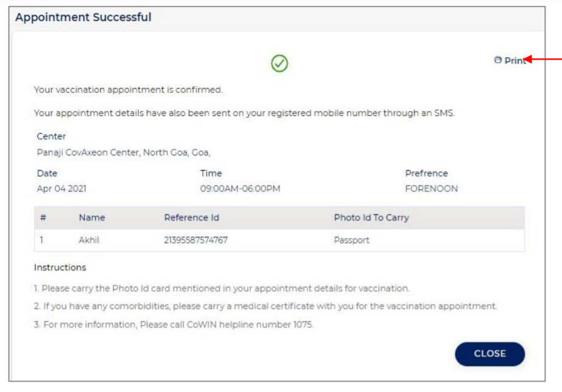Click the CoWIN helpline number instruction
Image resolution: width=562 pixels, height=392 pixels.
[174, 325]
